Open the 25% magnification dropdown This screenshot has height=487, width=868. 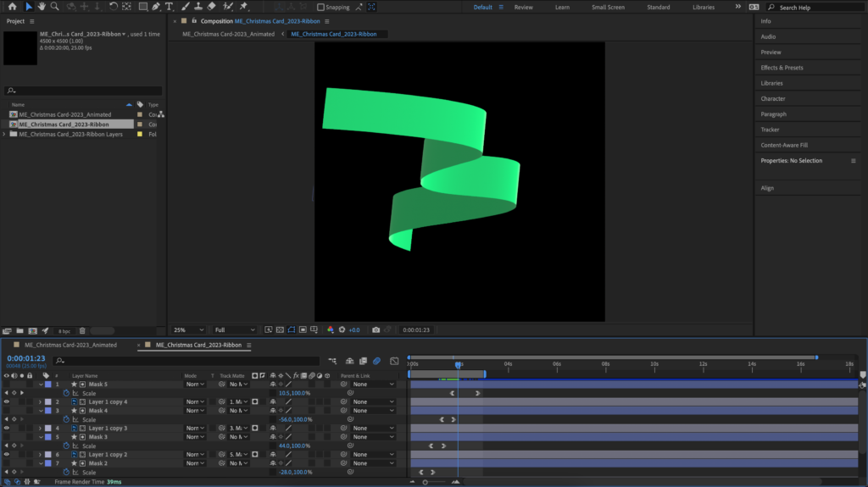(189, 329)
